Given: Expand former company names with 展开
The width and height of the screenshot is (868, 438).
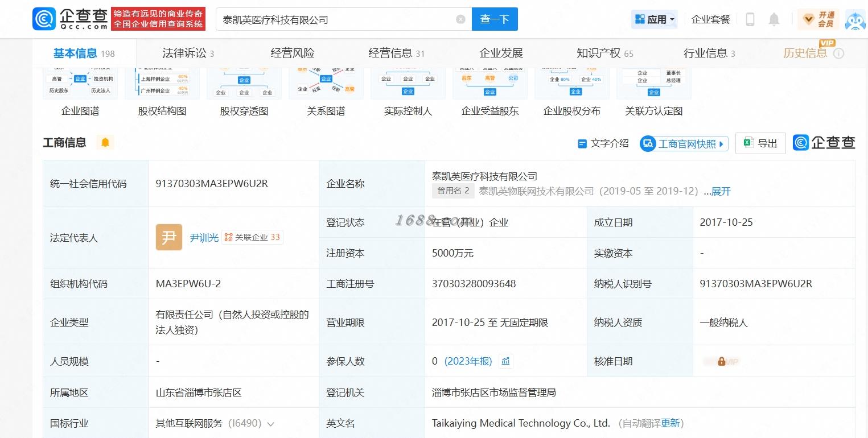Looking at the screenshot, I should point(721,191).
